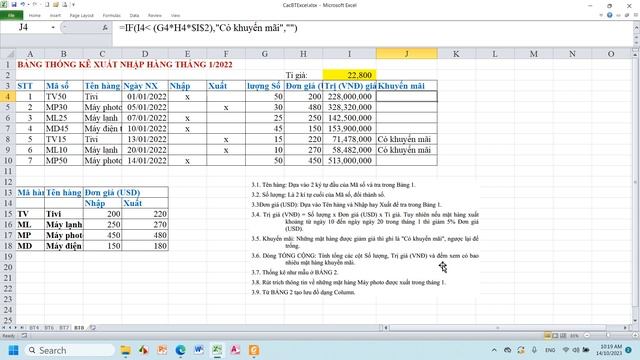Switch to the Review ribbon tab
Image resolution: width=640 pixels, height=360 pixels.
point(155,15)
